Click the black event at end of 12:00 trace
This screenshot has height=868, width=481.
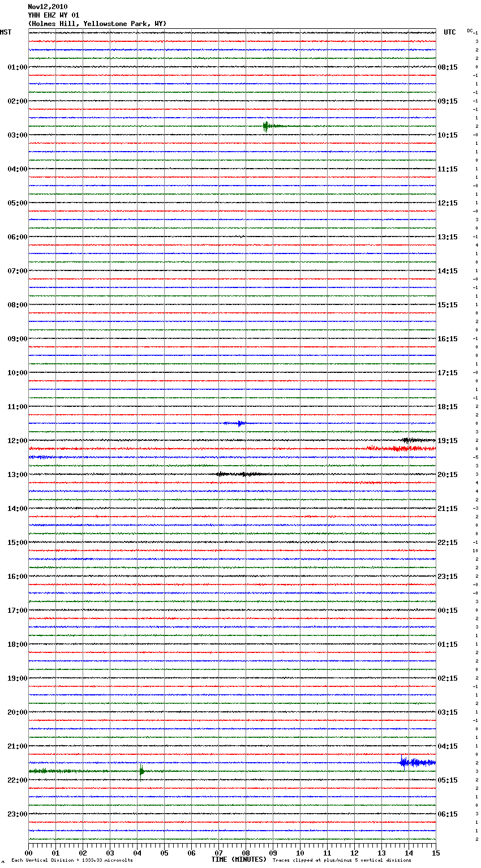418,440
